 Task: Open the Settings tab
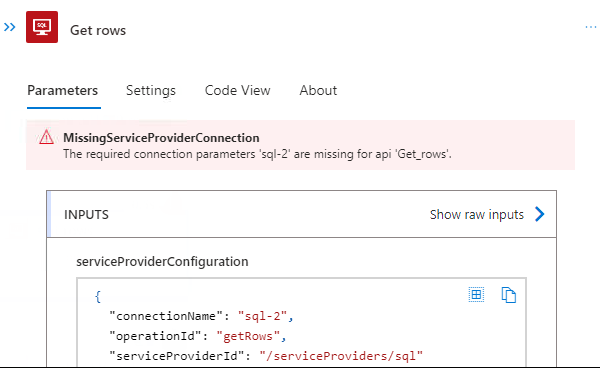[x=151, y=91]
